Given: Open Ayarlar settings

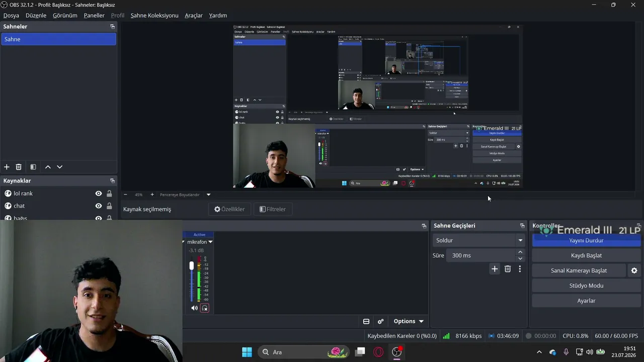Looking at the screenshot, I should [586, 301].
